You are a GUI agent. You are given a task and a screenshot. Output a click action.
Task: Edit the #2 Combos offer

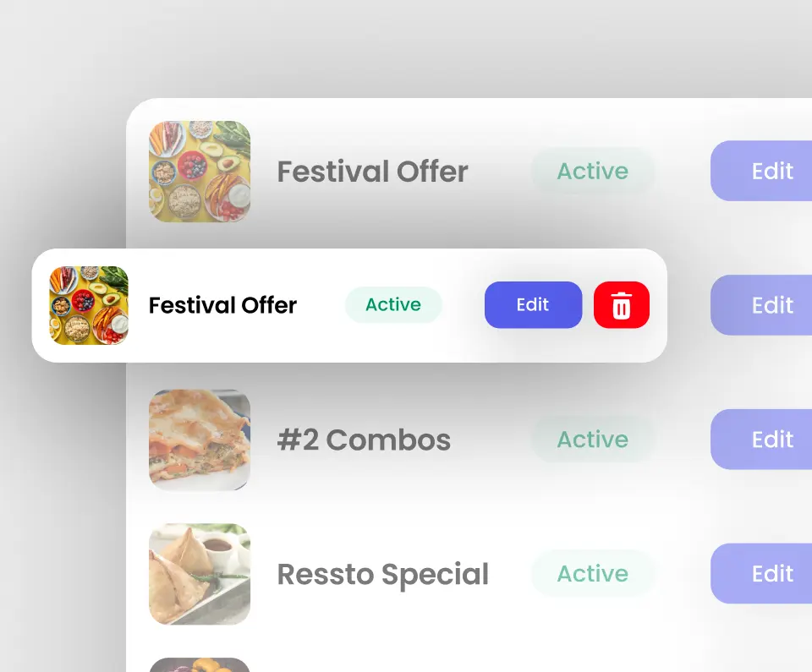[x=761, y=439]
